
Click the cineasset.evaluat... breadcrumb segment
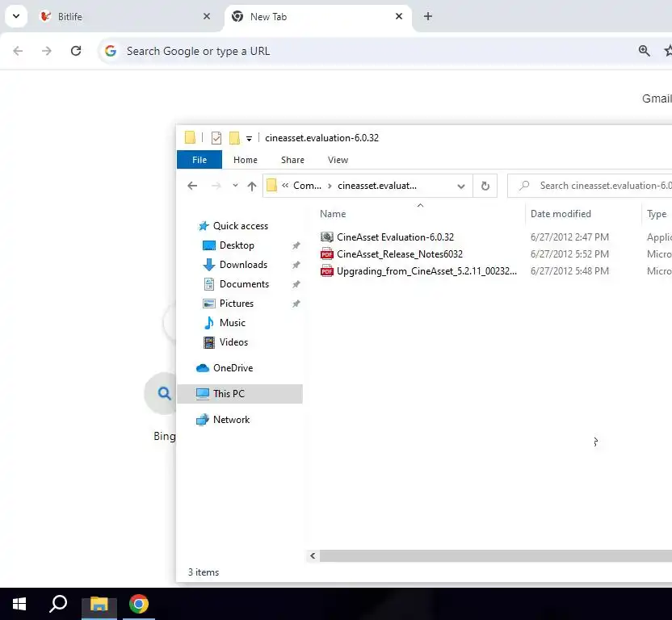coord(376,186)
